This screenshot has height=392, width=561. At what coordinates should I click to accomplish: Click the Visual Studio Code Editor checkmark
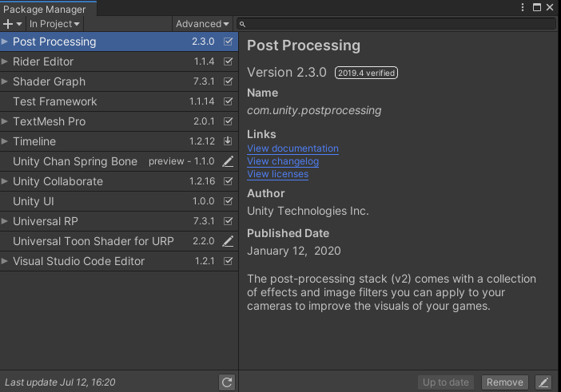pos(228,261)
